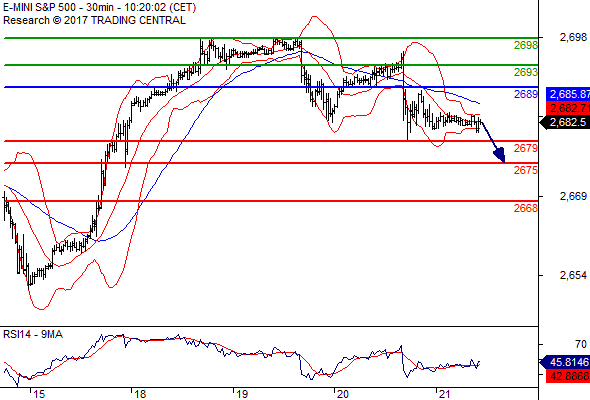Image resolution: width=590 pixels, height=400 pixels.
Task: Click the blue RSI value tag 45.8146
Action: (x=565, y=362)
